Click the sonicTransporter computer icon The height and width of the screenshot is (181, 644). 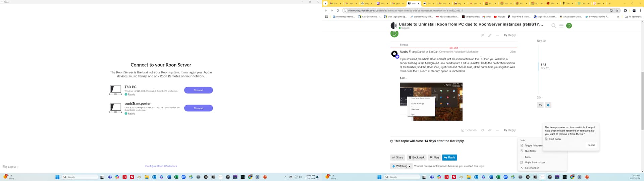pos(115,108)
